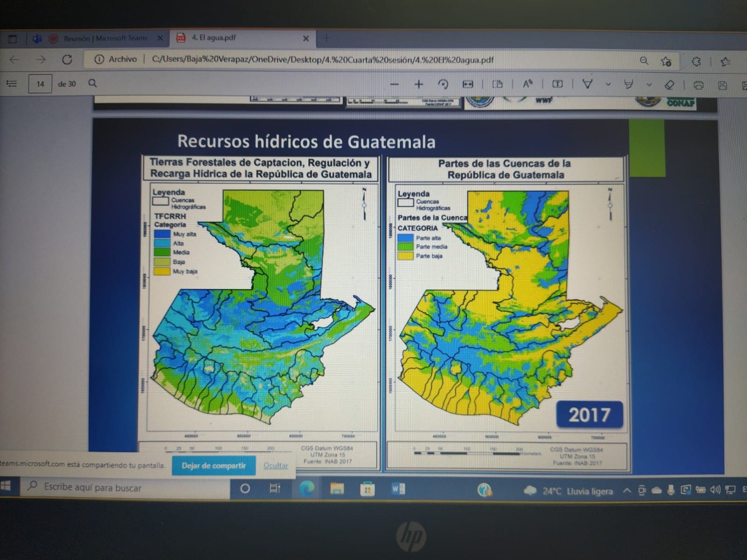Fit PDF page to width
Viewport: 747px width, 560px height.
(467, 85)
